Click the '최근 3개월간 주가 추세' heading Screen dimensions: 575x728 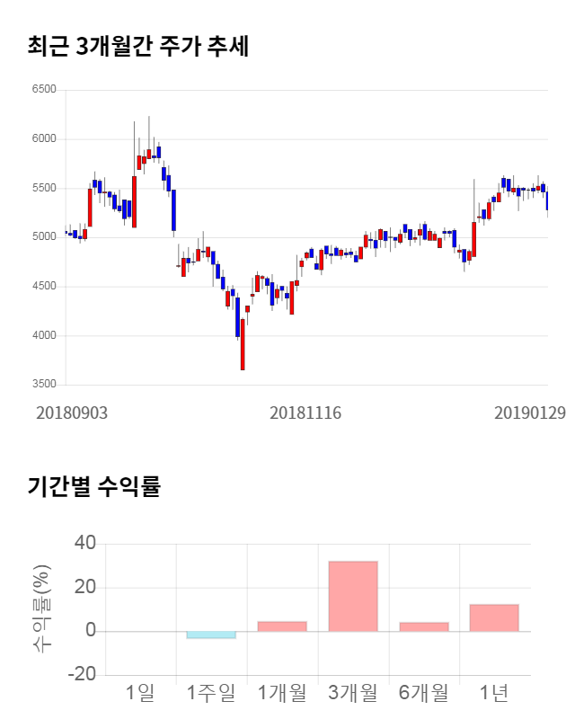138,47
